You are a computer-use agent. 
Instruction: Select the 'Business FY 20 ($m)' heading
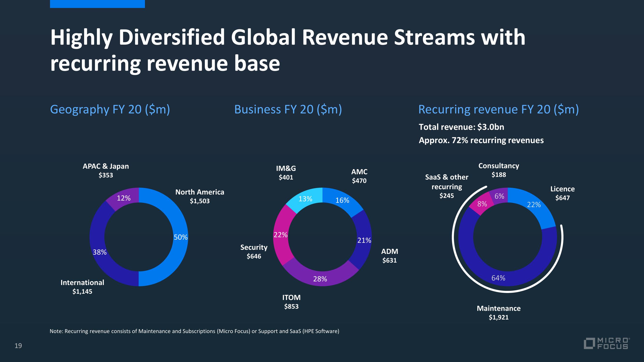point(288,109)
